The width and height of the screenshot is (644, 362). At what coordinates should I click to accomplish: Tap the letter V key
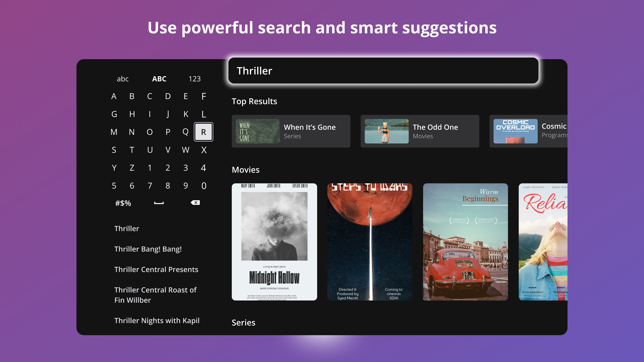point(168,150)
